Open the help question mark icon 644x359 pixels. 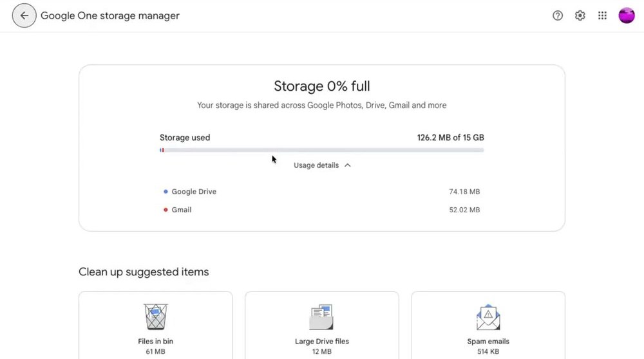point(557,15)
